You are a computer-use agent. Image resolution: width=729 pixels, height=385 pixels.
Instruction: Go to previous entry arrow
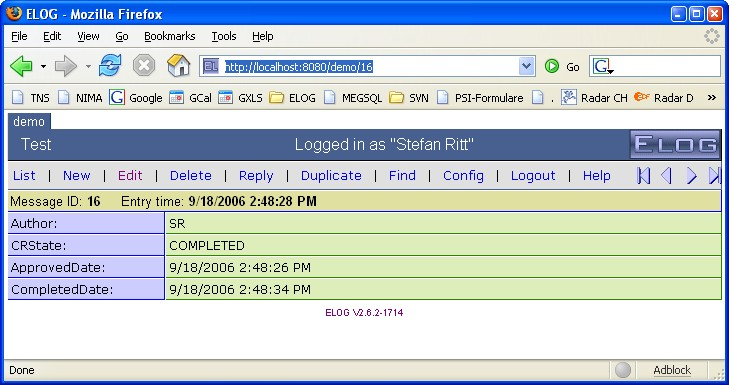667,176
